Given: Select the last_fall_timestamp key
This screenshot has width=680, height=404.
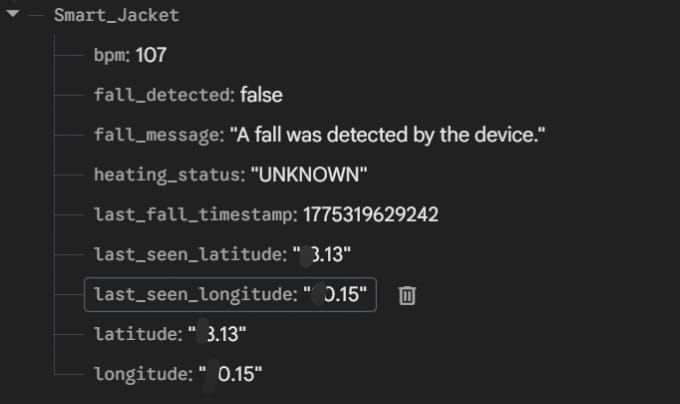Looking at the screenshot, I should [194, 215].
